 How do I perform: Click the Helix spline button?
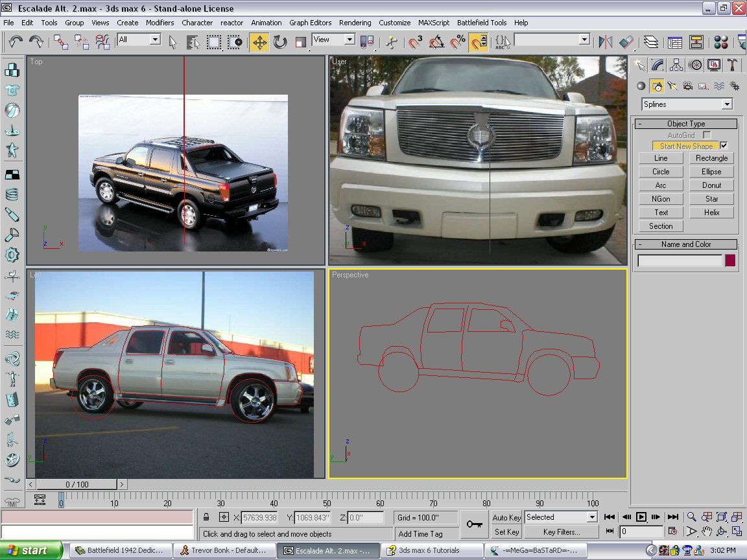coord(711,213)
